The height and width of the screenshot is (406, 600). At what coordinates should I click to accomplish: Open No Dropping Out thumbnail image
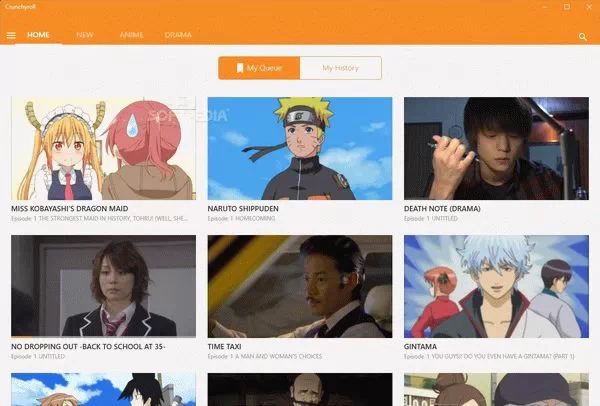tap(103, 286)
